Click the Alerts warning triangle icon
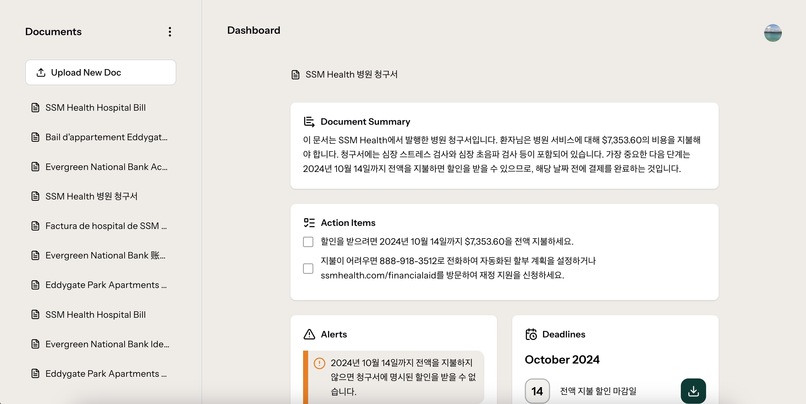Image resolution: width=806 pixels, height=404 pixels. point(309,335)
